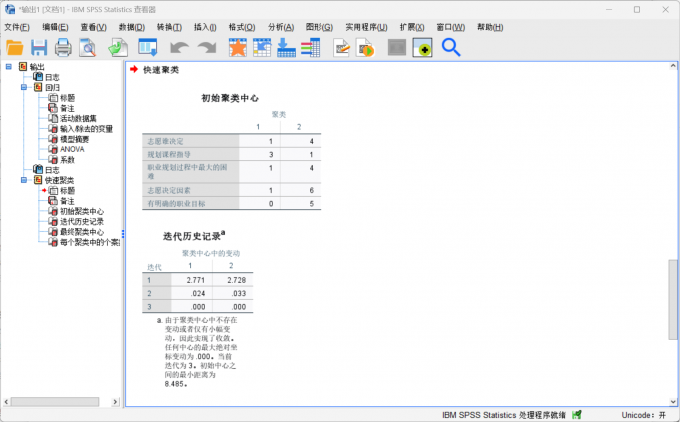Collapse the 回归 tree branch
This screenshot has width=680, height=422.
(24, 87)
